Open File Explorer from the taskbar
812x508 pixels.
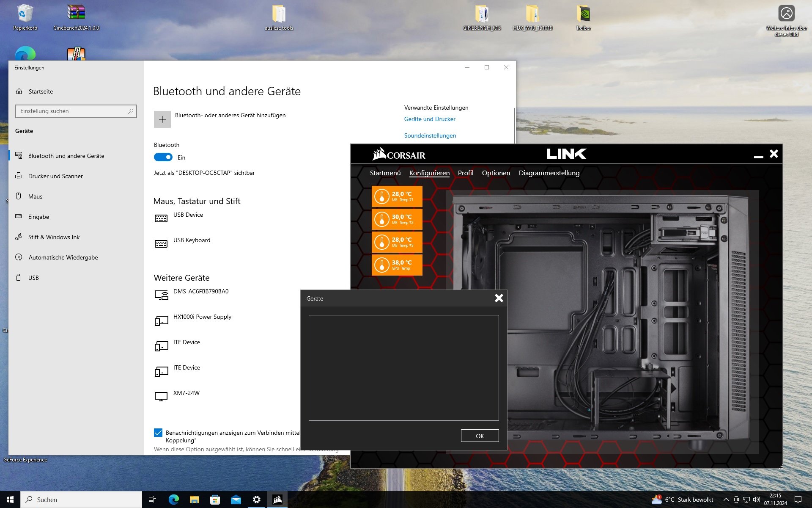click(194, 500)
